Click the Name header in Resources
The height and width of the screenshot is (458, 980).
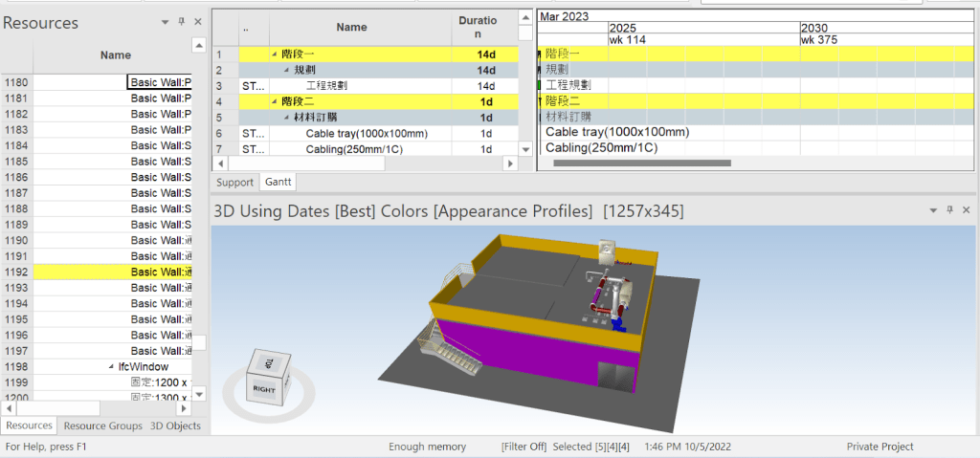tap(115, 55)
